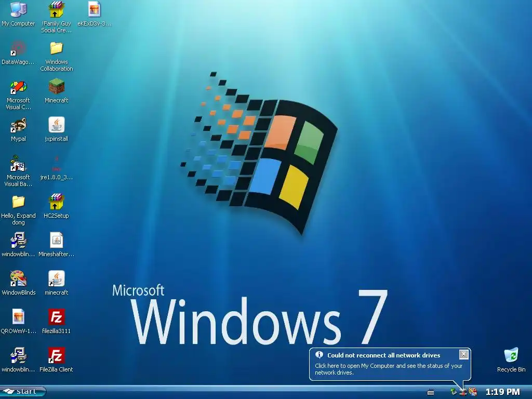Click the on-screen keyboard tray icon
This screenshot has width=532, height=399.
click(x=431, y=392)
